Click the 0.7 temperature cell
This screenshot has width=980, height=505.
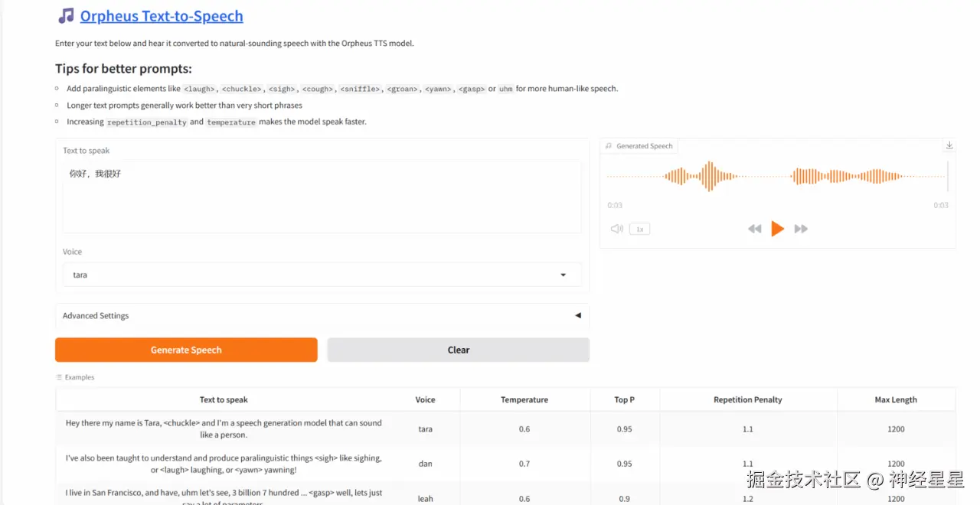point(524,464)
